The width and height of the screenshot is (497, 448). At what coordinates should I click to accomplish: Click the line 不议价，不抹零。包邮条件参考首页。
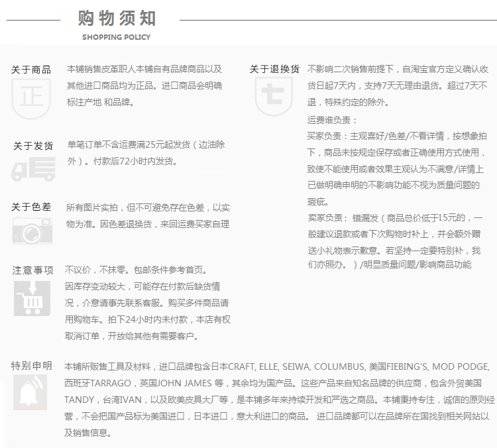137,270
